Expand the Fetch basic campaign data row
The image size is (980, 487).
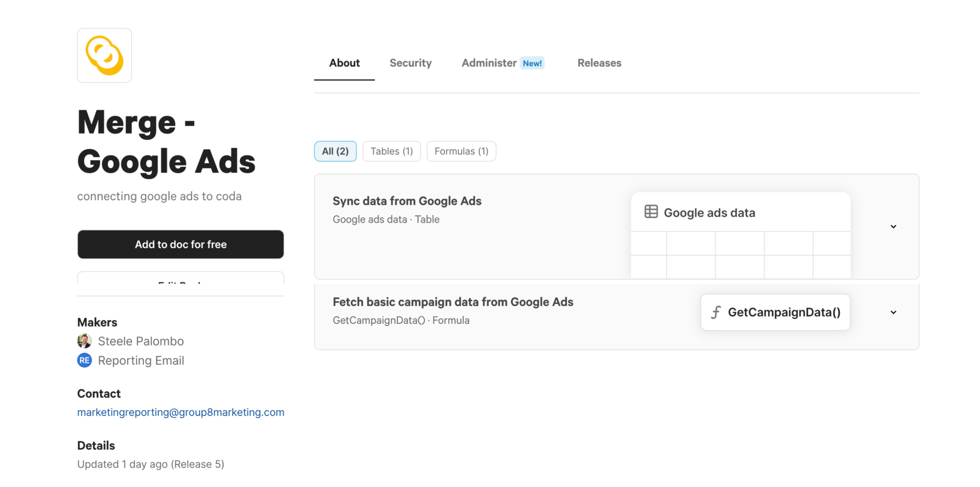893,312
